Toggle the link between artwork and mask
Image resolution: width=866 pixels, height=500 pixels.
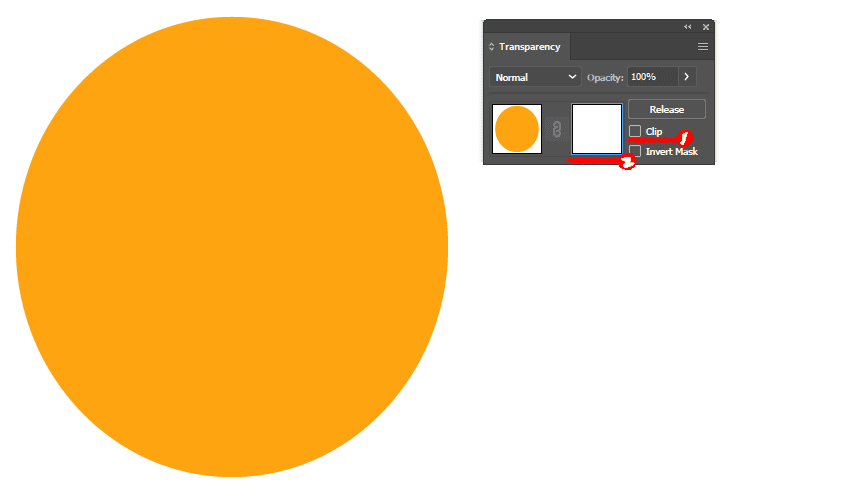[557, 129]
